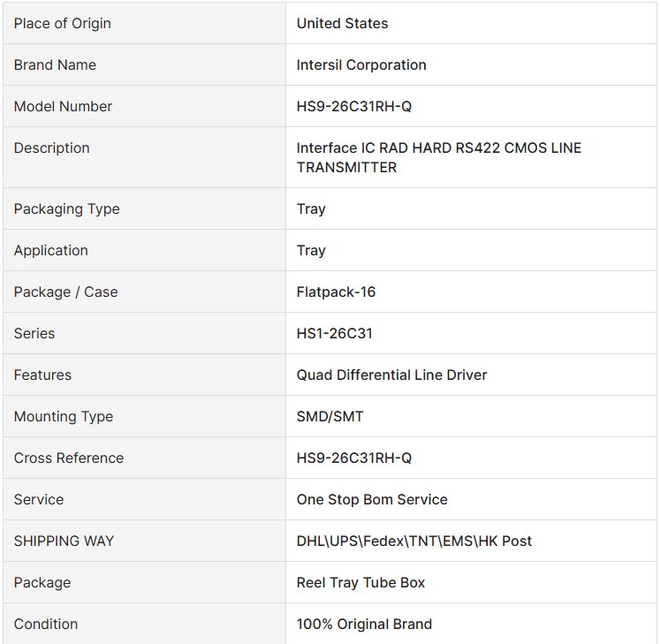This screenshot has height=644, width=660.
Task: Click the Features label cell
Action: (x=144, y=375)
